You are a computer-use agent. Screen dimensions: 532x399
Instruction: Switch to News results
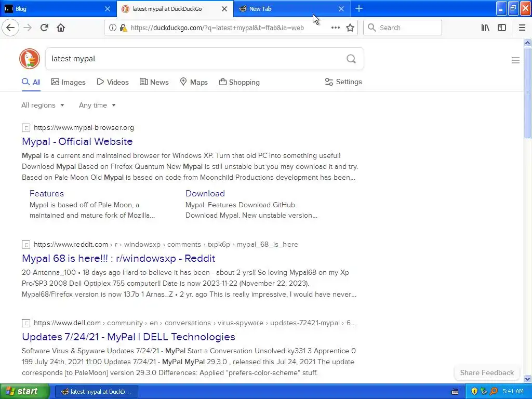coord(154,82)
